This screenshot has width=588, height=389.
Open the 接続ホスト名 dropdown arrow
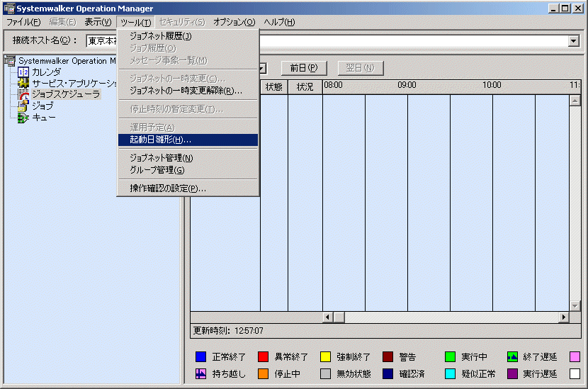pyautogui.click(x=573, y=41)
